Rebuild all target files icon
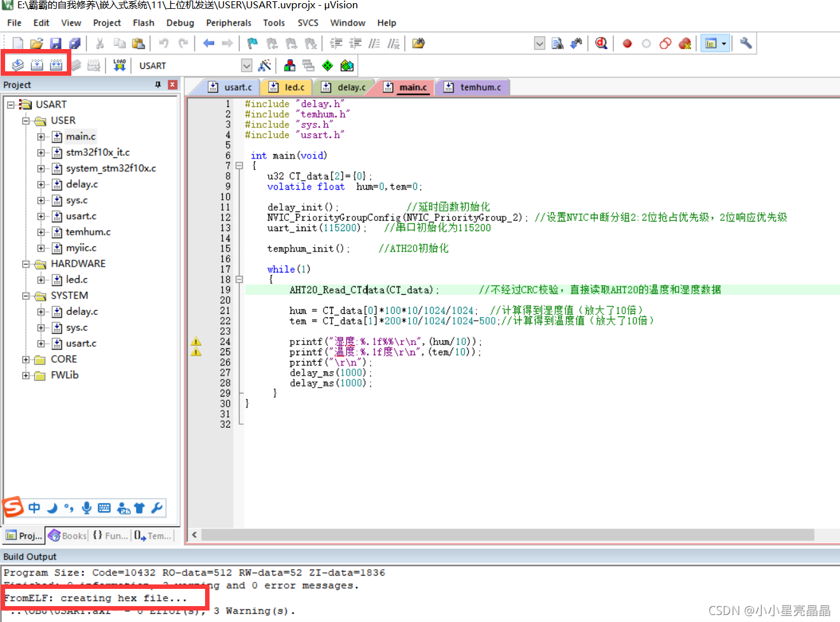840x622 pixels. [x=56, y=65]
